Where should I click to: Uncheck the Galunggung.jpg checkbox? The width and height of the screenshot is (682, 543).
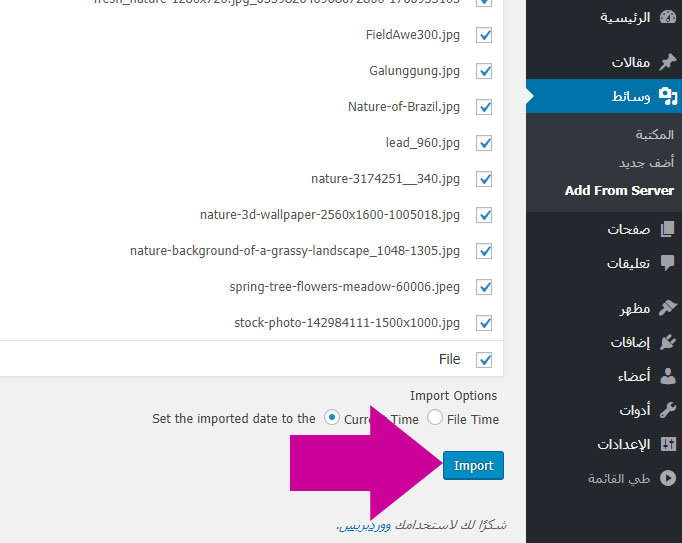484,71
